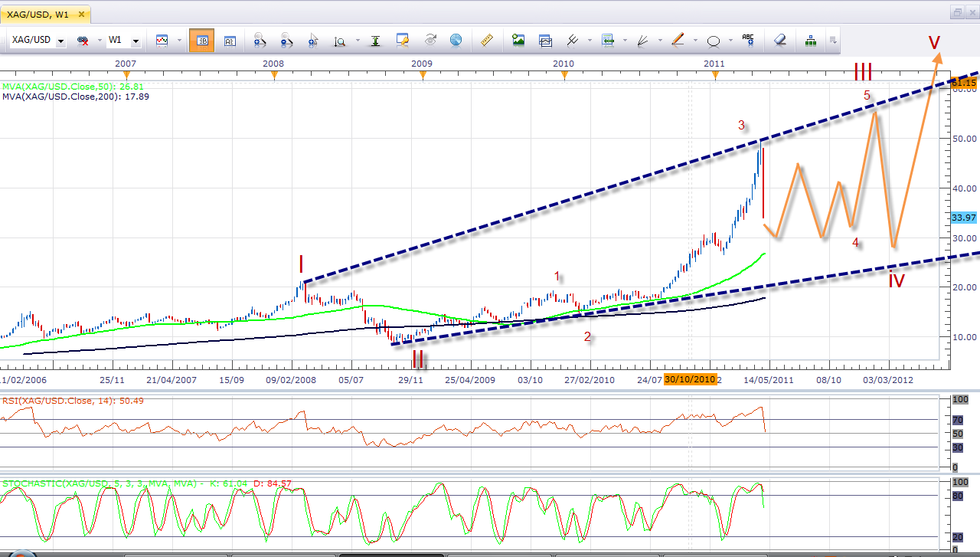
Task: Click the 10.00 price axis label
Action: point(963,337)
